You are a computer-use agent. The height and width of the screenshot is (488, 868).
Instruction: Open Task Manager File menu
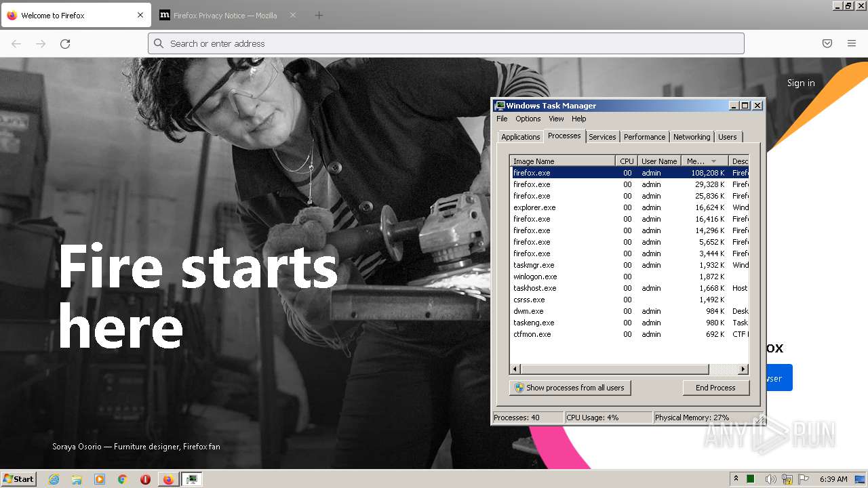pyautogui.click(x=502, y=119)
